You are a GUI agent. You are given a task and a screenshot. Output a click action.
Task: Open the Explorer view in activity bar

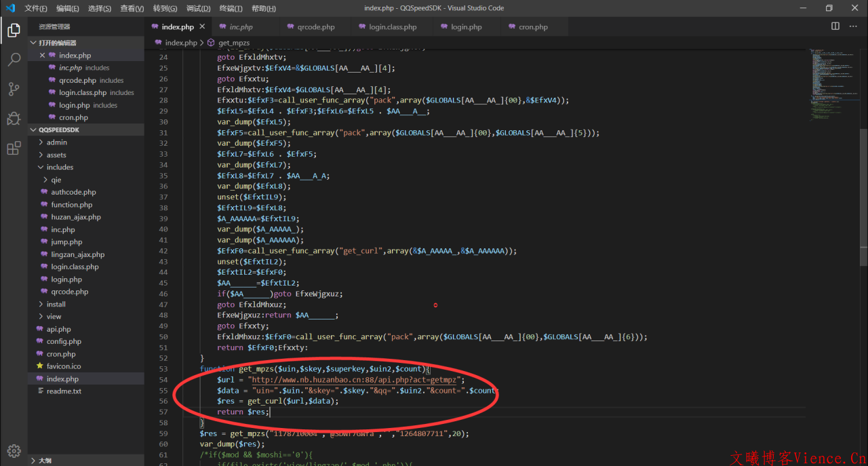[14, 30]
